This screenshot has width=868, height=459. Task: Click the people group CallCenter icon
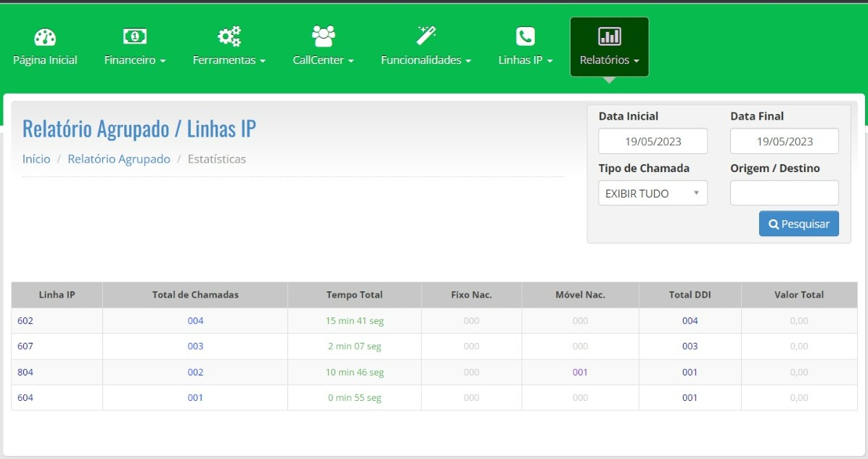pos(323,36)
